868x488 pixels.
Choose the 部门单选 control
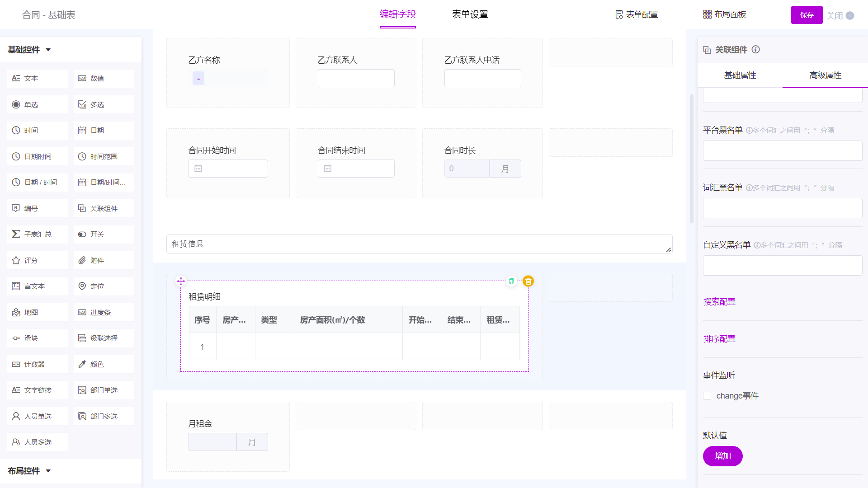coord(104,390)
